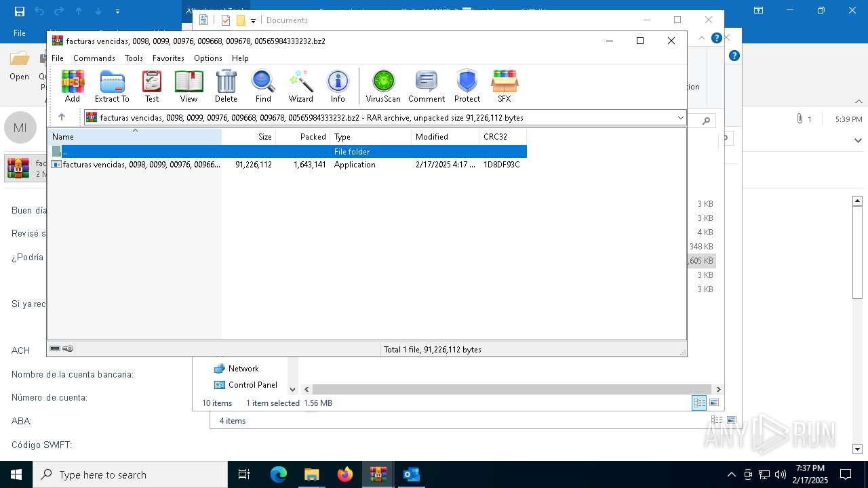
Task: Open the Favorites menu
Action: 168,58
